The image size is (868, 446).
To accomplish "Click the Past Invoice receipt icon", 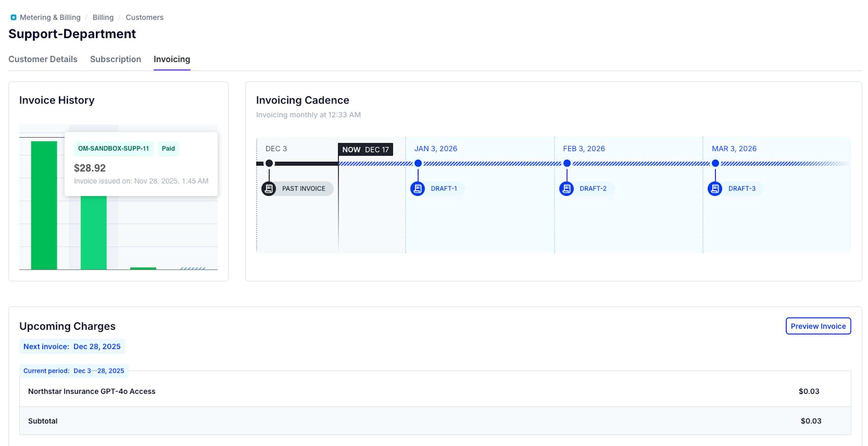I will (269, 189).
